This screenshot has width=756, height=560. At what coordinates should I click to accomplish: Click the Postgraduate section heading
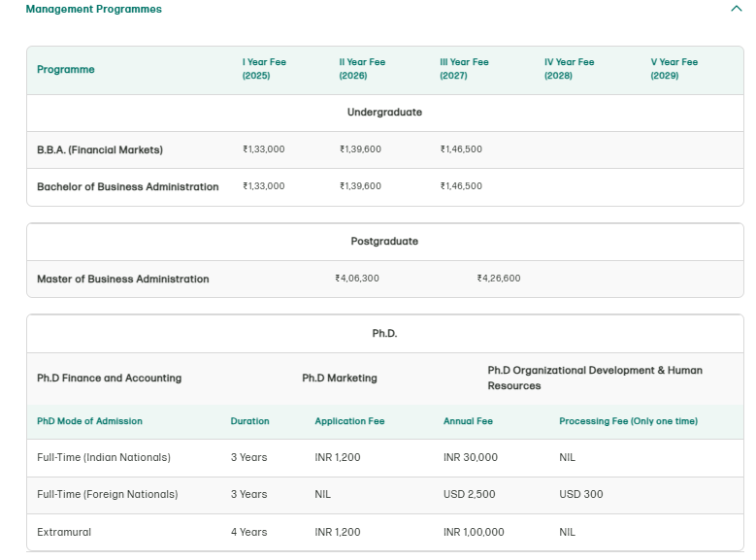[384, 241]
